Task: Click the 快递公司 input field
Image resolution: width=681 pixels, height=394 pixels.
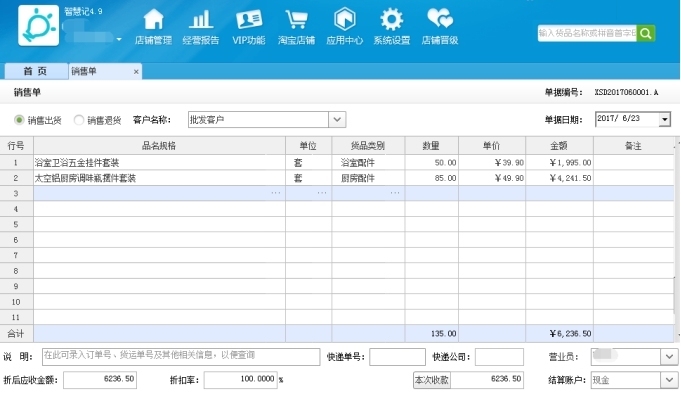Action: click(499, 357)
